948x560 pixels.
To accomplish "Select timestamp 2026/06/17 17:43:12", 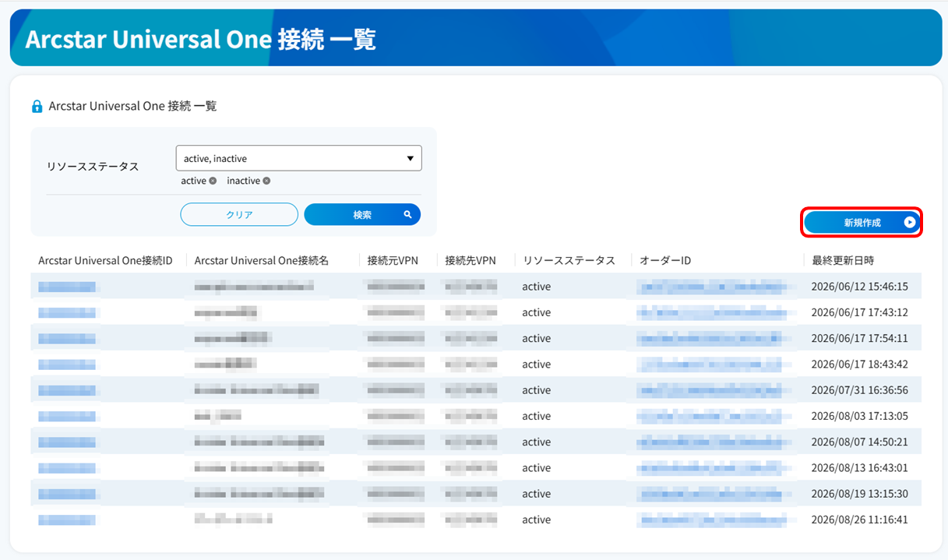I will tap(859, 312).
